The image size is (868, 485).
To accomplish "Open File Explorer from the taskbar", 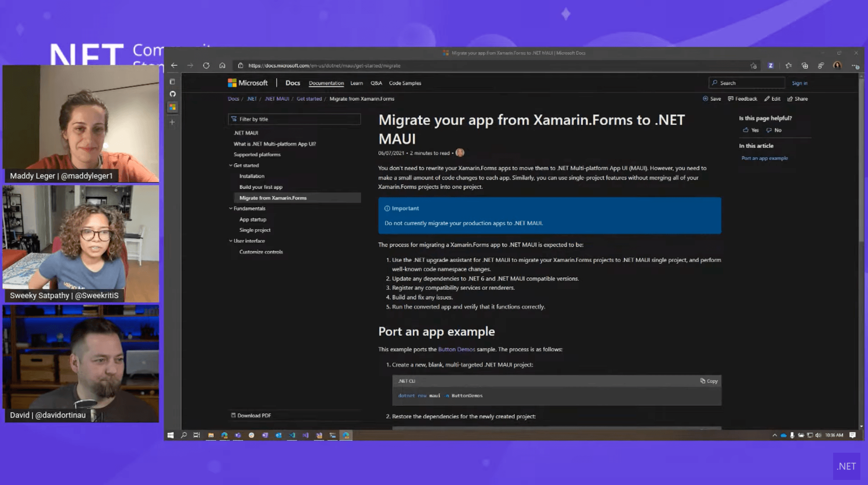I will 211,435.
